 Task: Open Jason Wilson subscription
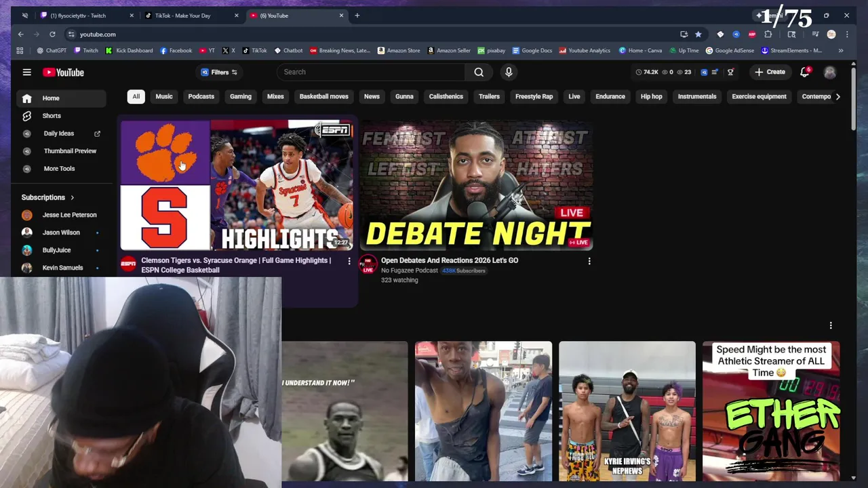tap(61, 232)
